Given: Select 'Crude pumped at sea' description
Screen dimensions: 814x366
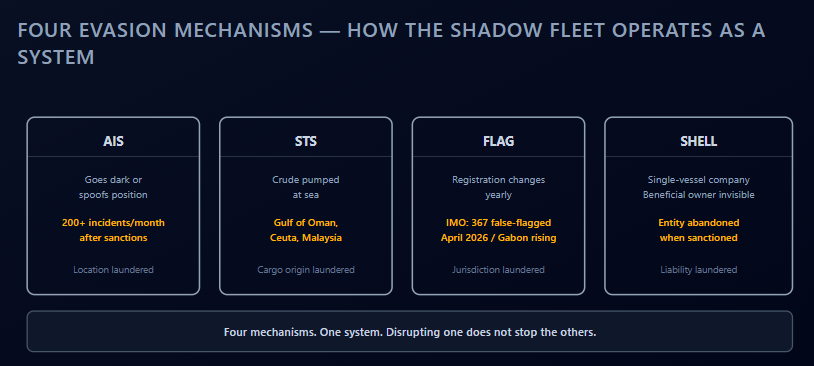Looking at the screenshot, I should tap(306, 187).
